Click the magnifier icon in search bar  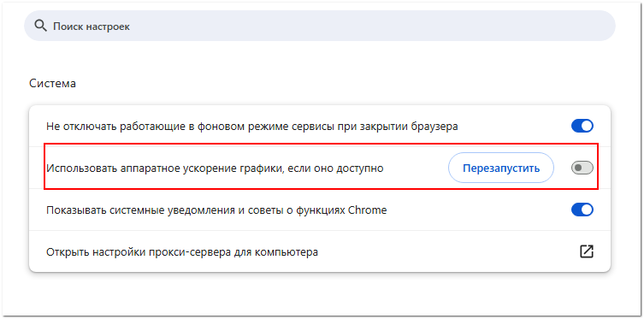point(39,27)
